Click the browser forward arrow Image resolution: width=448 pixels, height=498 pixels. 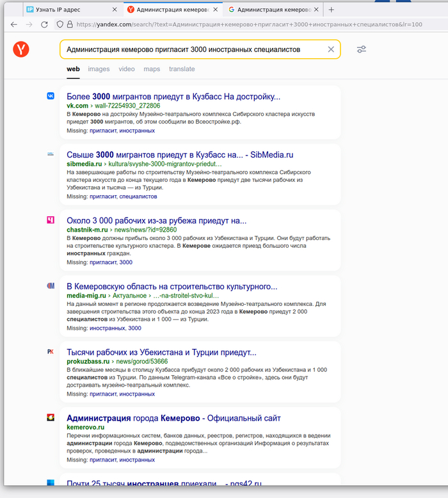(29, 24)
